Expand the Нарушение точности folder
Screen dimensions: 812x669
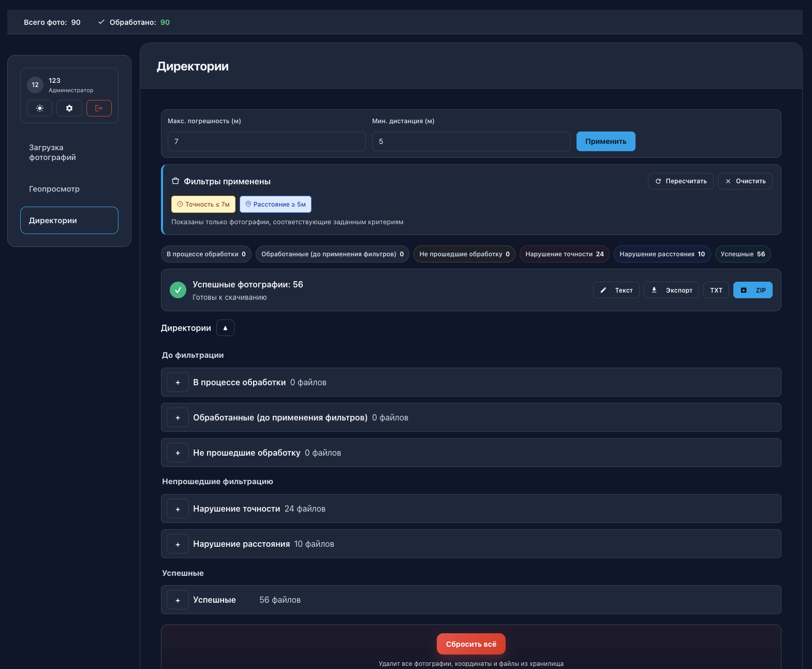pyautogui.click(x=178, y=509)
